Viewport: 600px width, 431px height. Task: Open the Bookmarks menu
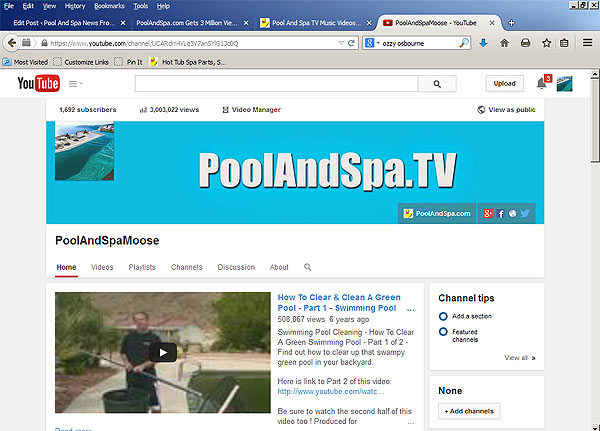click(108, 6)
